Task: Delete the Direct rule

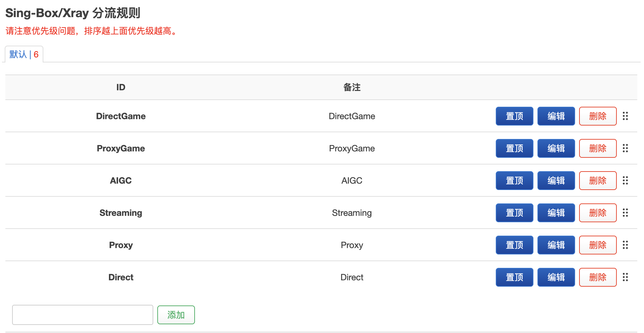Action: click(598, 277)
